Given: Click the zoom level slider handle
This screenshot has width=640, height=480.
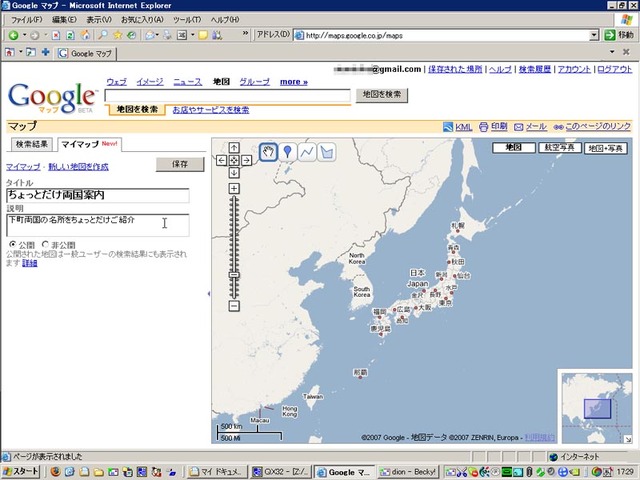Looking at the screenshot, I should (x=234, y=275).
